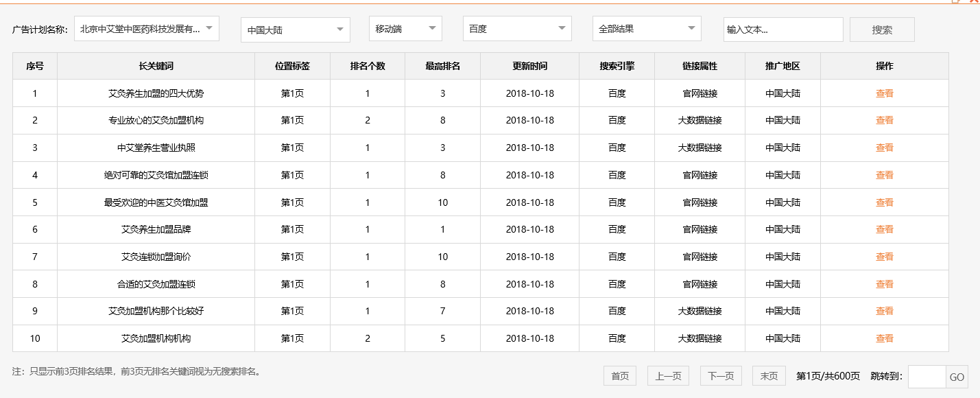Screen dimensions: 980x398
Task: Expand the 全部结果 results filter dropdown
Action: (x=646, y=29)
